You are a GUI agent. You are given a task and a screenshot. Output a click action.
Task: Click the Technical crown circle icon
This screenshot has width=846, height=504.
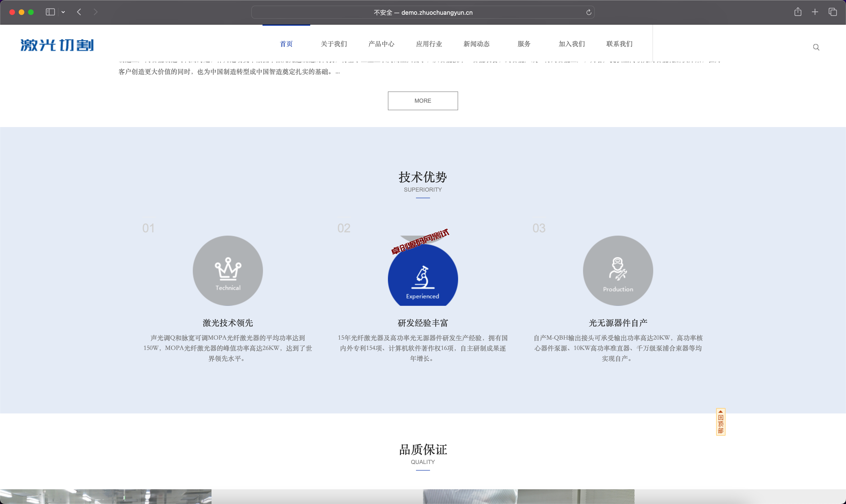(x=228, y=271)
